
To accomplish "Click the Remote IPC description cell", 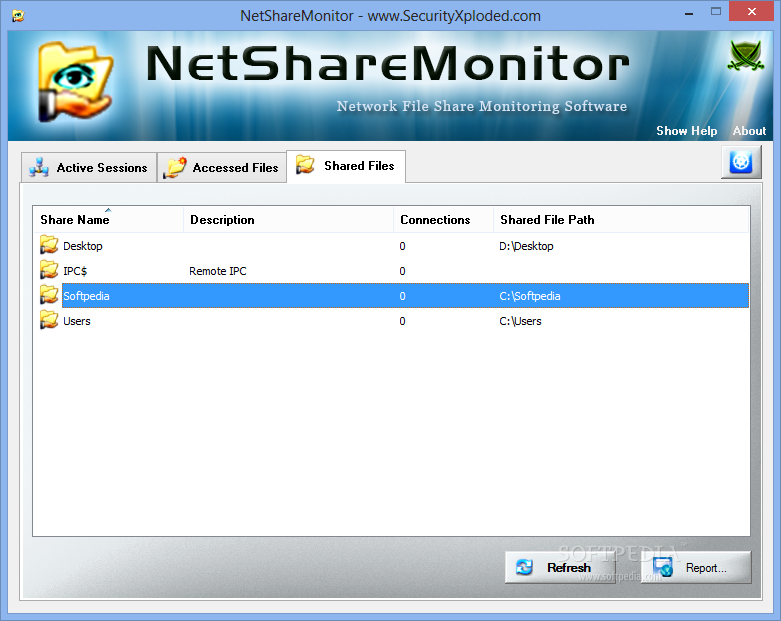I will point(218,271).
